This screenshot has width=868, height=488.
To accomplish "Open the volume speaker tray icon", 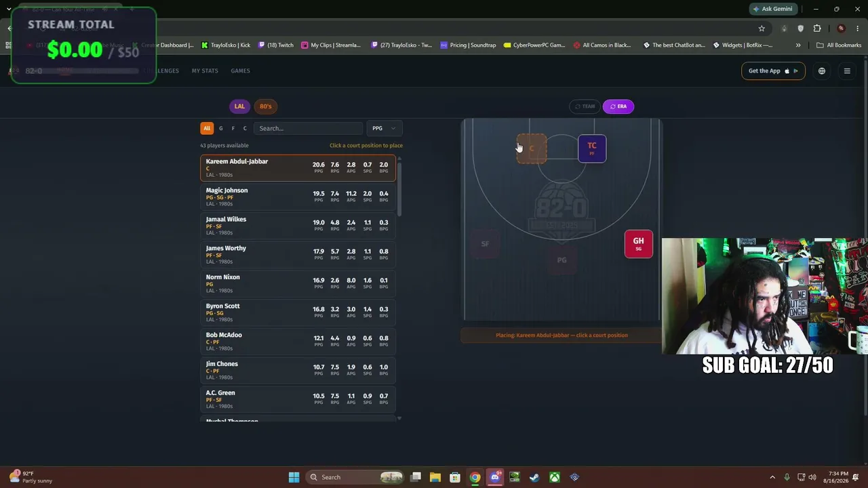I will coord(812,477).
